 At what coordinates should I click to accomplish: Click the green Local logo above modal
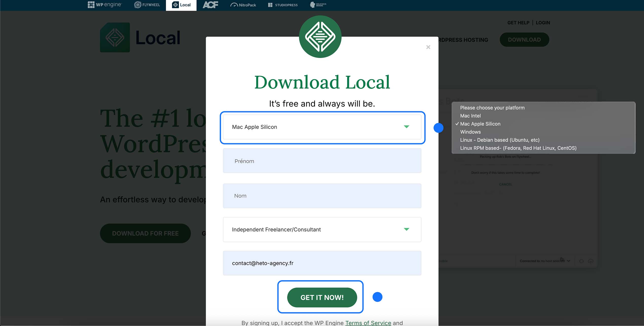pyautogui.click(x=320, y=37)
